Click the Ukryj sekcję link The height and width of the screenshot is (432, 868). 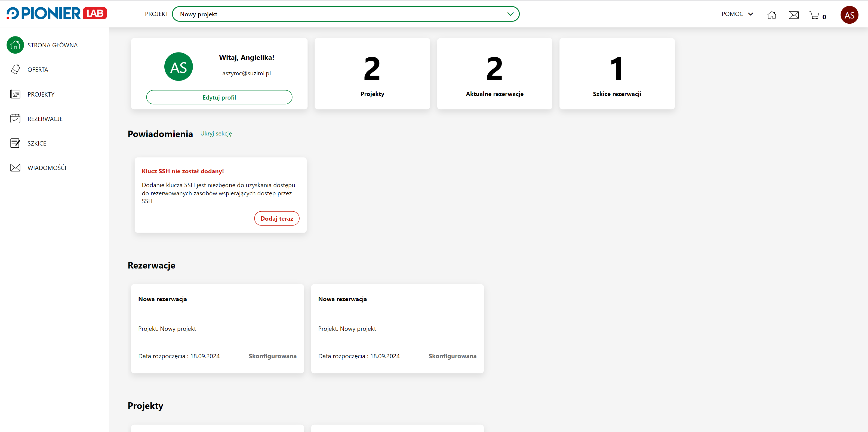click(216, 134)
